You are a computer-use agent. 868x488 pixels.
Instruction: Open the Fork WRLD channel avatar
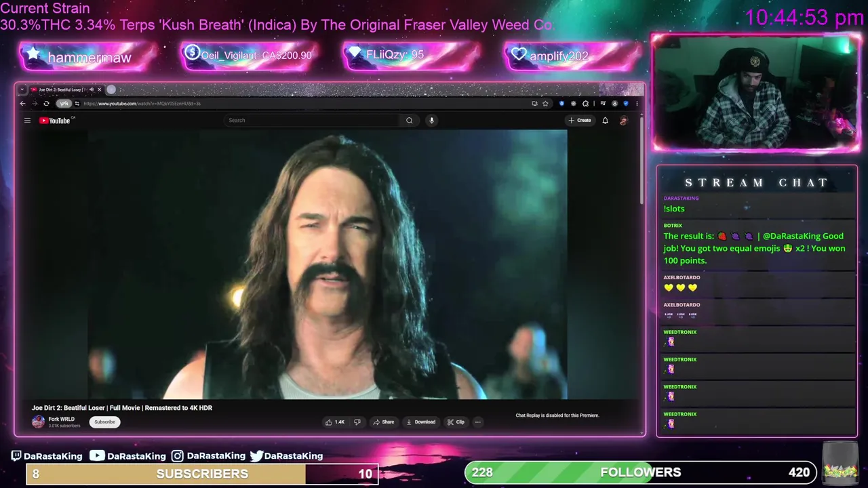(x=38, y=422)
